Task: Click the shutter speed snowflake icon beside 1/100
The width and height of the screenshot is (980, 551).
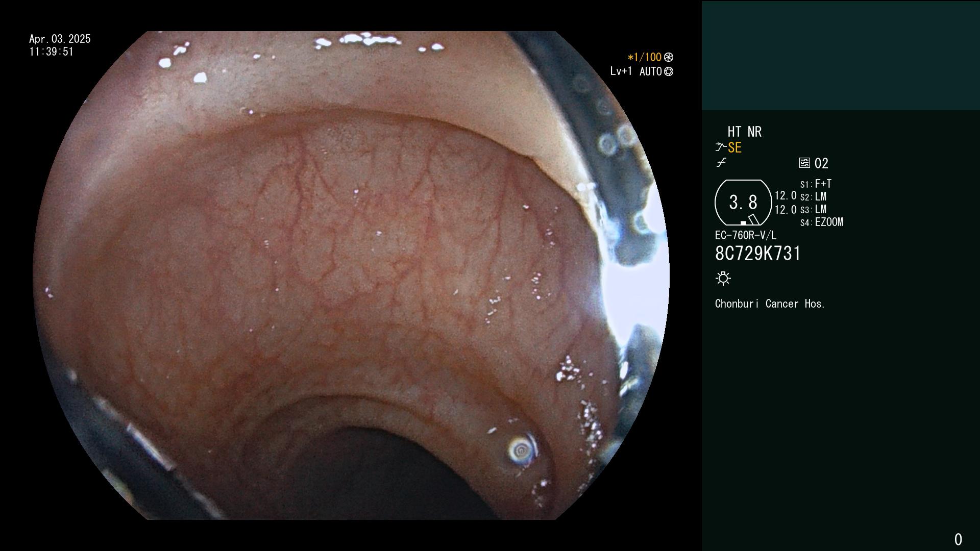Action: point(669,57)
